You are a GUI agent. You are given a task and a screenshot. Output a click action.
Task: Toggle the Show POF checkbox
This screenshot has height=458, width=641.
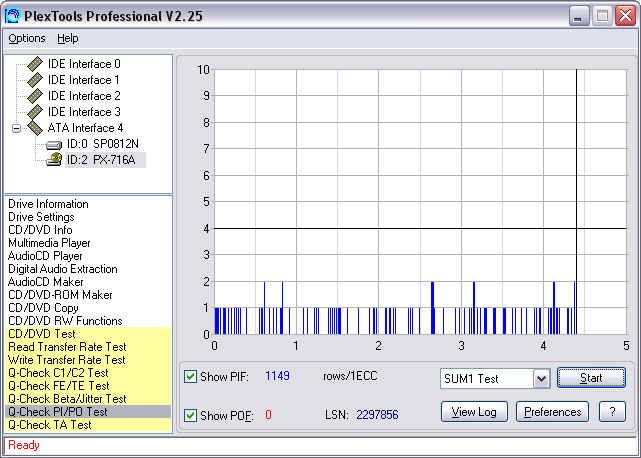pos(190,415)
